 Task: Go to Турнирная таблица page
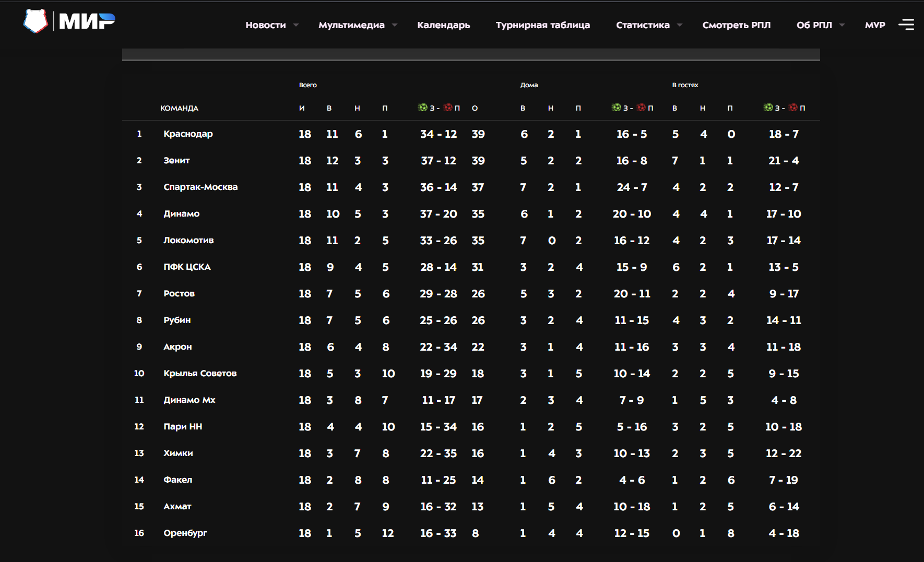click(543, 25)
